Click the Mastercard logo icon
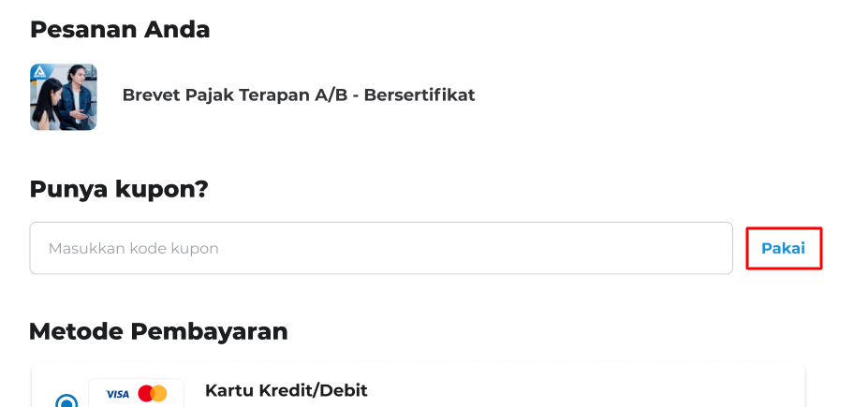This screenshot has height=407, width=868. click(153, 394)
